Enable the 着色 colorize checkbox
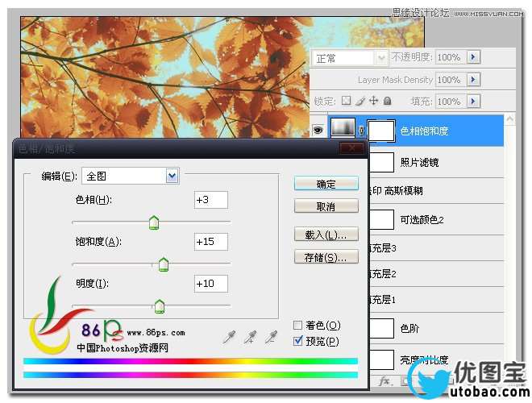Image resolution: width=532 pixels, height=403 pixels. click(x=297, y=326)
